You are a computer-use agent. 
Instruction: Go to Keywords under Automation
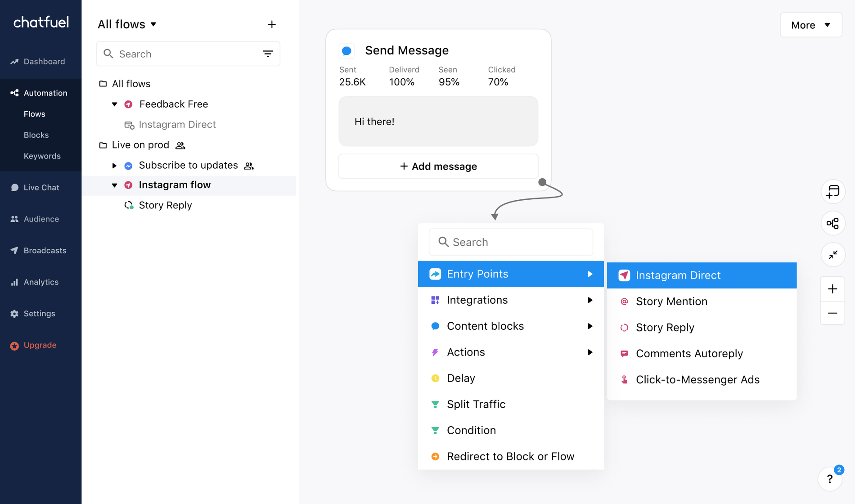(x=42, y=156)
